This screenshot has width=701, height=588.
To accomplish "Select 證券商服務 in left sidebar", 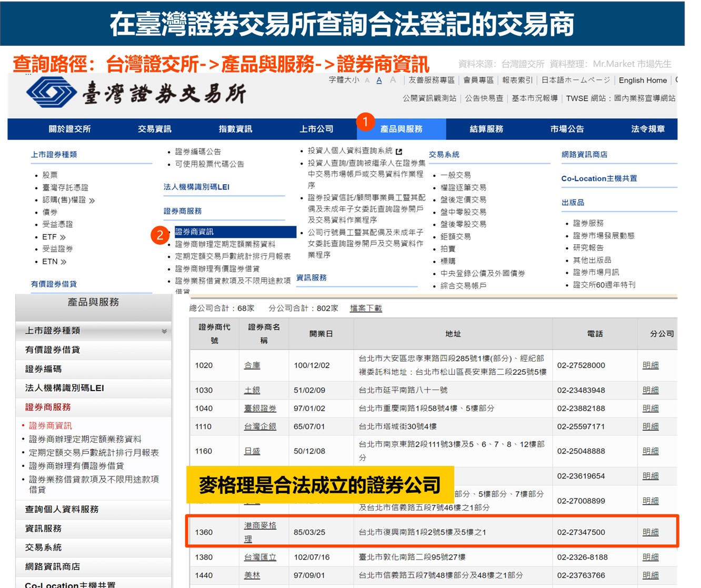I will tap(94, 407).
